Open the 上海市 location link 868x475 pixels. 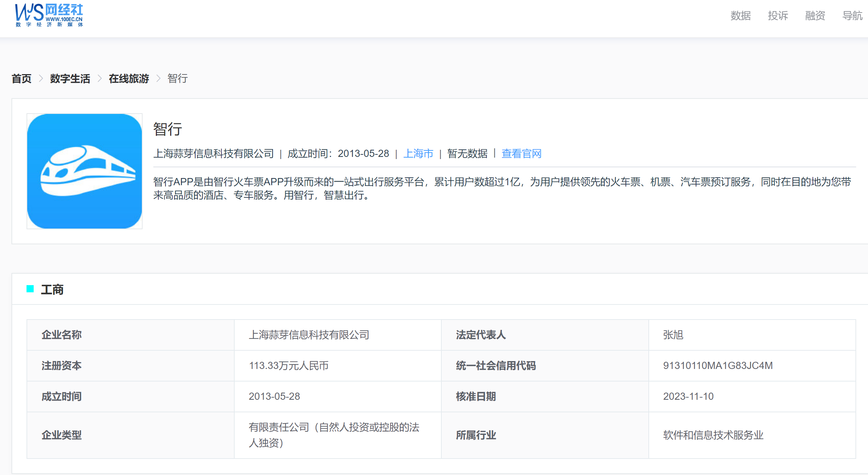coord(418,154)
